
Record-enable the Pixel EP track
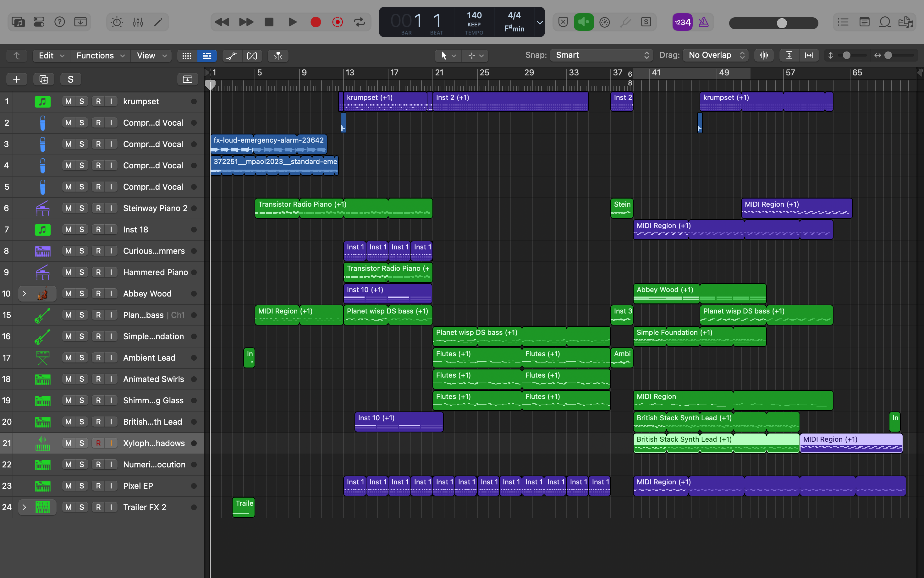tap(98, 486)
